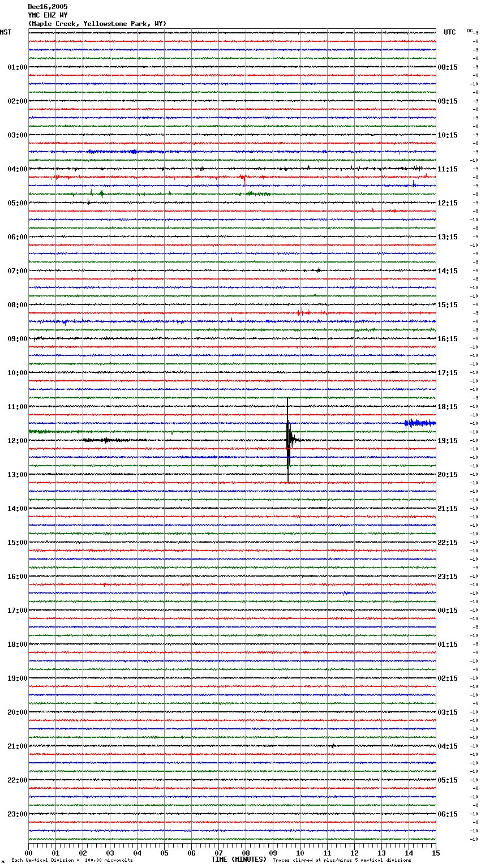Click the Dec16,2005 date header

click(48, 7)
